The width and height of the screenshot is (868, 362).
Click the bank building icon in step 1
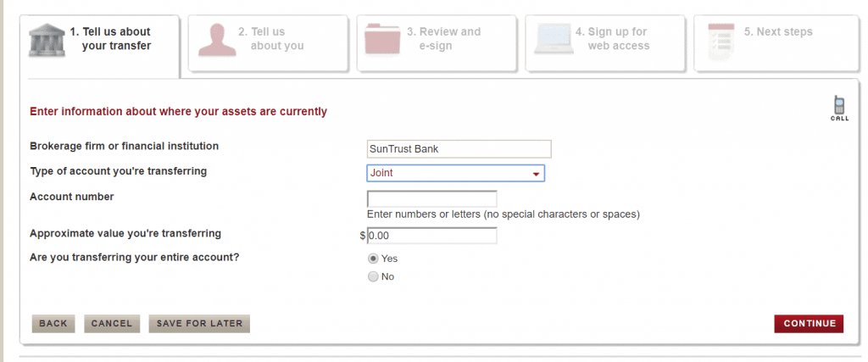pos(47,40)
